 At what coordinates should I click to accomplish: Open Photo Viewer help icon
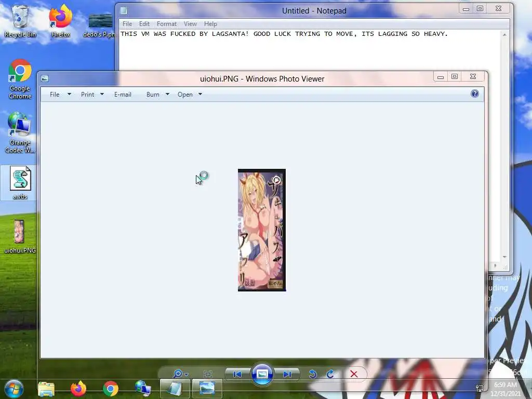[x=475, y=94]
